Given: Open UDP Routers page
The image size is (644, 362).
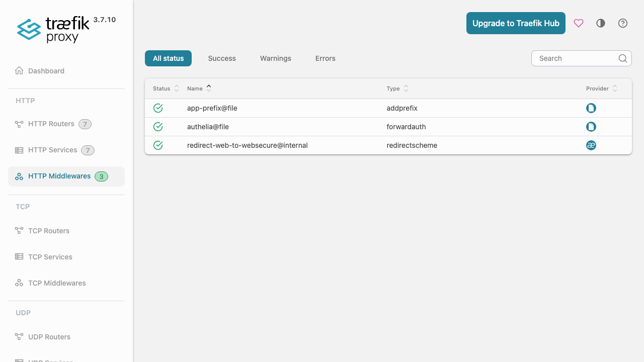Looking at the screenshot, I should click(x=66, y=337).
